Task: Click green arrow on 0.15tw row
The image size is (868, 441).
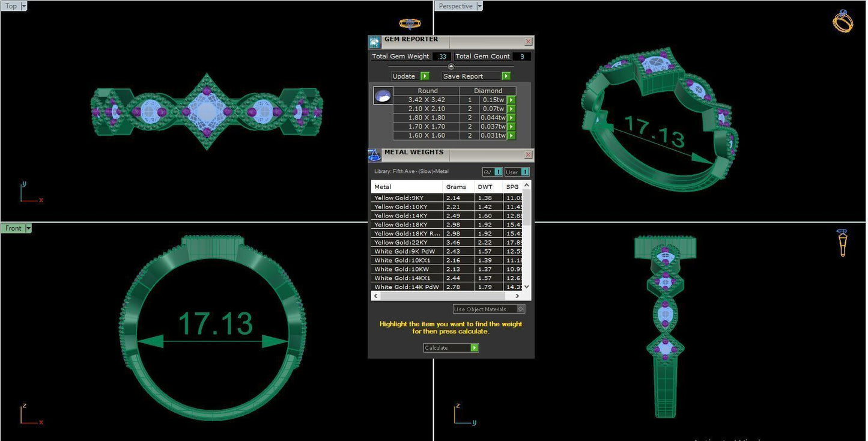Action: (x=511, y=100)
